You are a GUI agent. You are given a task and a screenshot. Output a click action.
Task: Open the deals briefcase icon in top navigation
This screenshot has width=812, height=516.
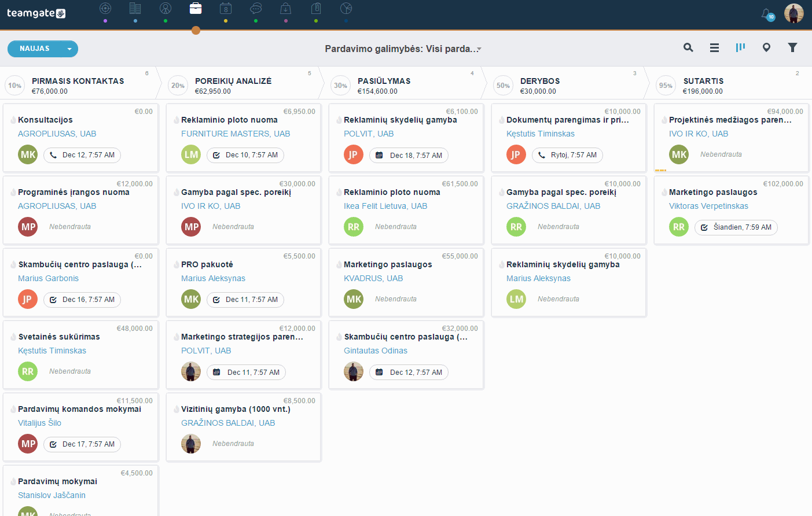(x=196, y=8)
